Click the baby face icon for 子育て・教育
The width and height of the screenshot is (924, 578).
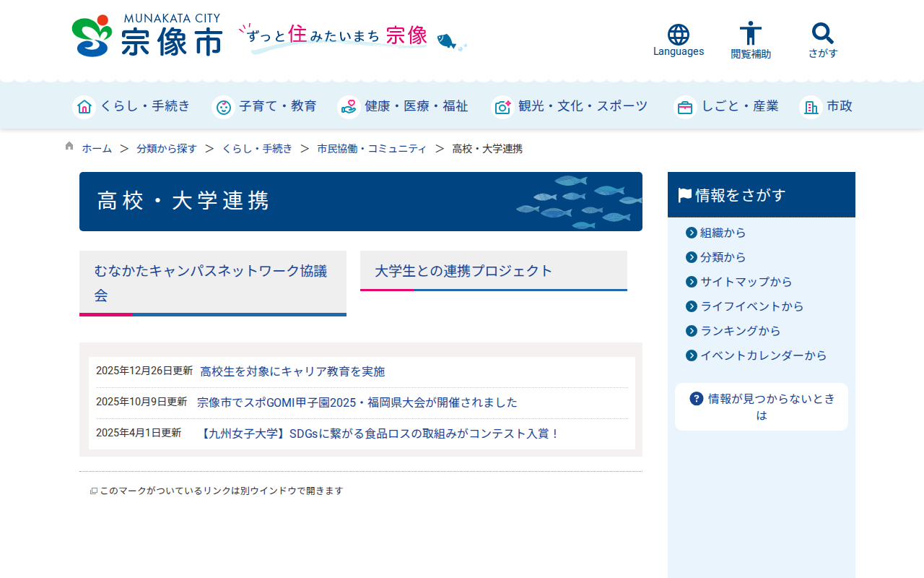(x=223, y=107)
